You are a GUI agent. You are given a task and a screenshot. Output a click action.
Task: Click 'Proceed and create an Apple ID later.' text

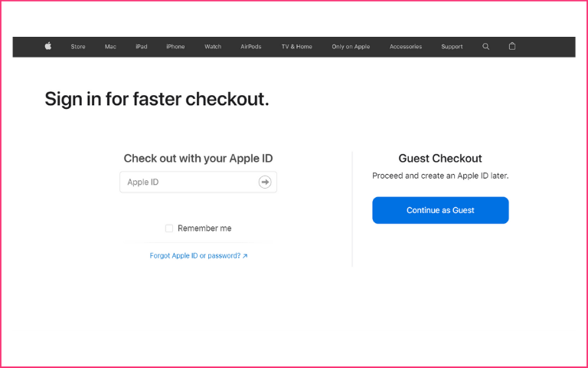pos(440,176)
